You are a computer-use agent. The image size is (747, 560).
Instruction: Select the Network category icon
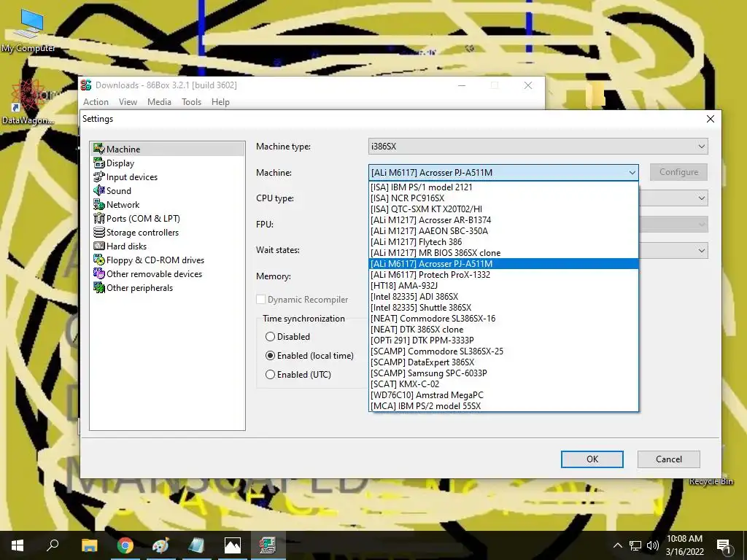click(99, 204)
